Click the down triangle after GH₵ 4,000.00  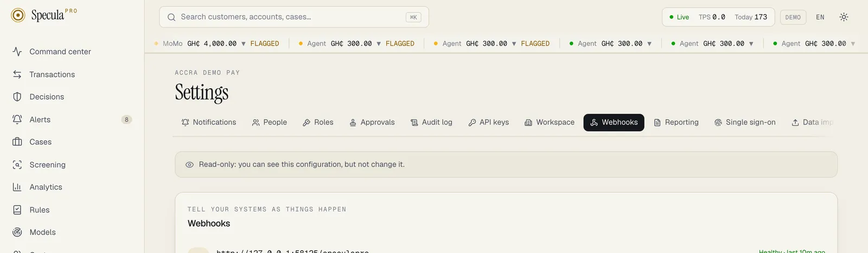point(244,44)
